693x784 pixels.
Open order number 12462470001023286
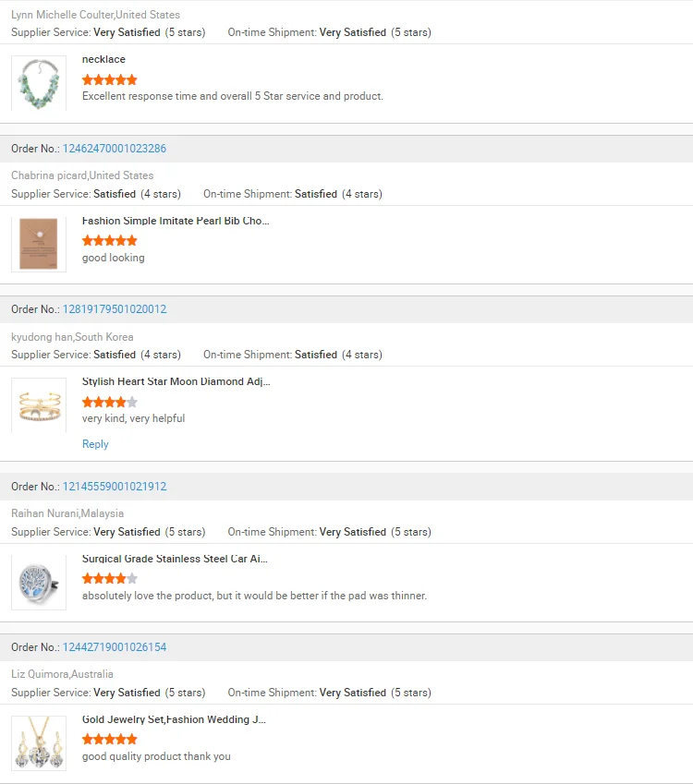tap(114, 149)
